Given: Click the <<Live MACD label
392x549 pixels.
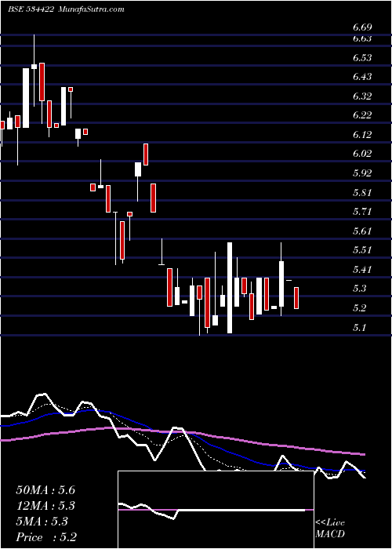Looking at the screenshot, I should click(330, 529).
